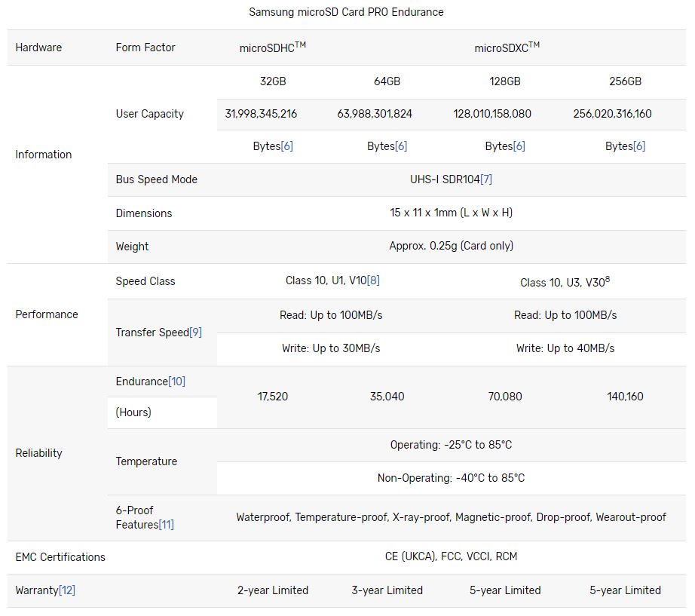Viewport: 695px width, 616px height.
Task: Click the 'Performance' section label
Action: tap(47, 314)
